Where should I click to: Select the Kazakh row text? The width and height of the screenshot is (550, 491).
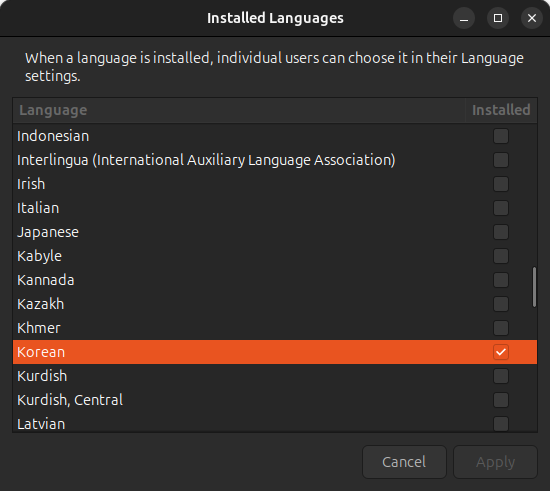click(x=40, y=304)
